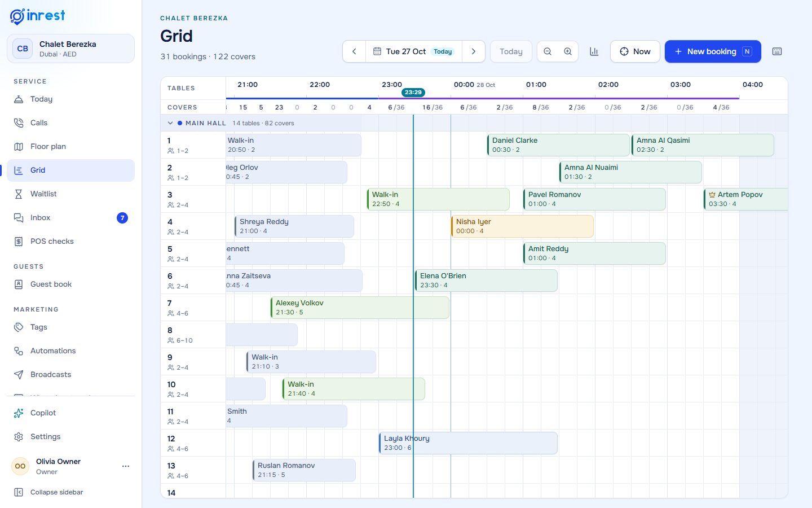Open the Guest book

tap(71, 284)
